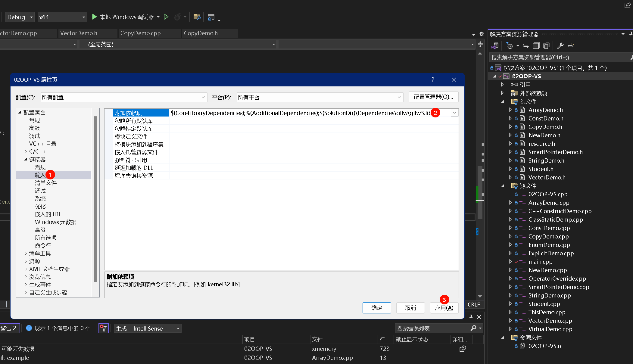Switch to the VectorDemo.h tab
633x364 pixels.
79,33
